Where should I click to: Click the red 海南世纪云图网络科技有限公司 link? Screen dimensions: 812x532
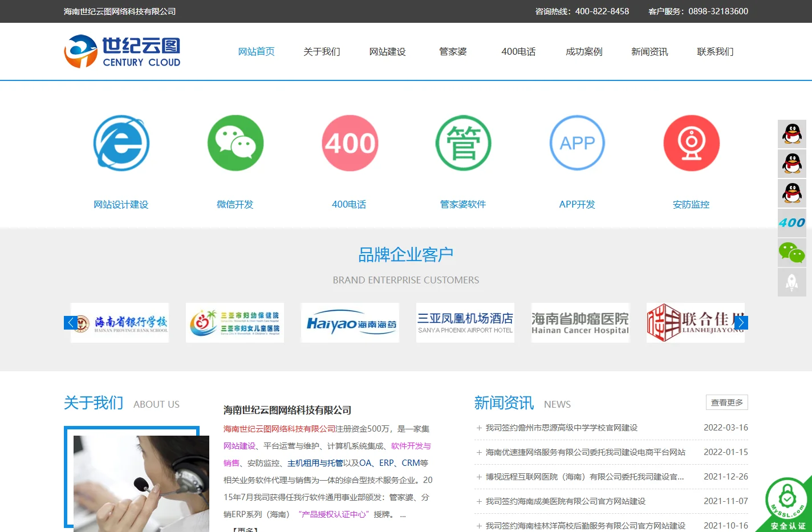coord(279,429)
